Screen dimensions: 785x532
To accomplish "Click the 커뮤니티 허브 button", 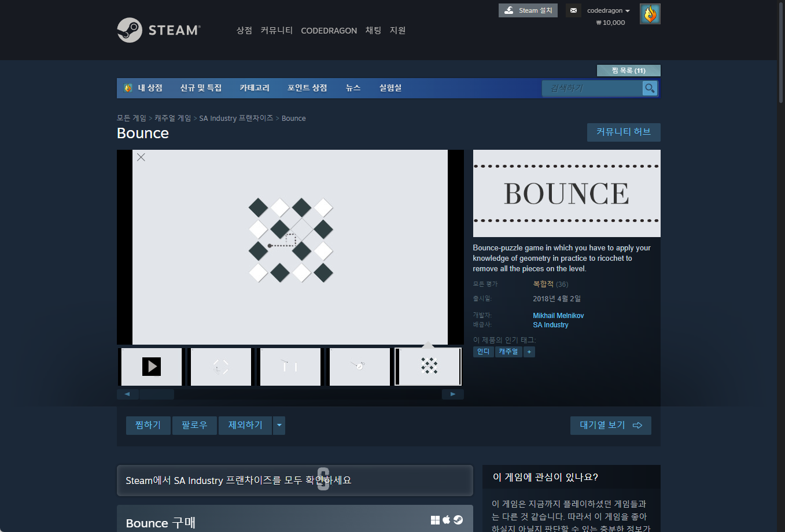I will point(624,132).
